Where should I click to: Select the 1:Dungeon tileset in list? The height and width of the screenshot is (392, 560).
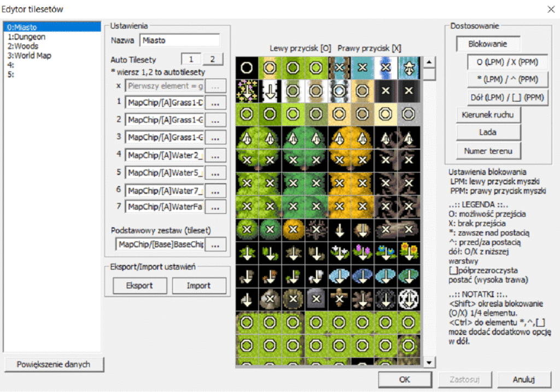point(26,37)
